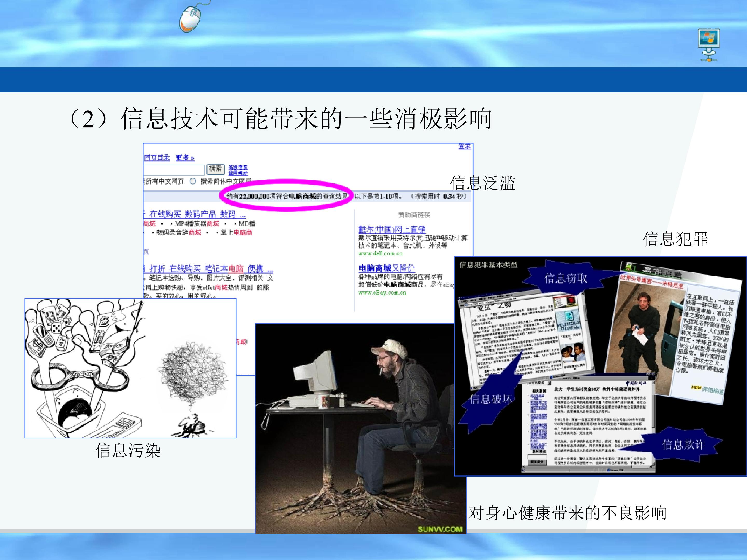The height and width of the screenshot is (560, 747).
Task: Select the man rooted at computer photo
Action: click(x=360, y=429)
